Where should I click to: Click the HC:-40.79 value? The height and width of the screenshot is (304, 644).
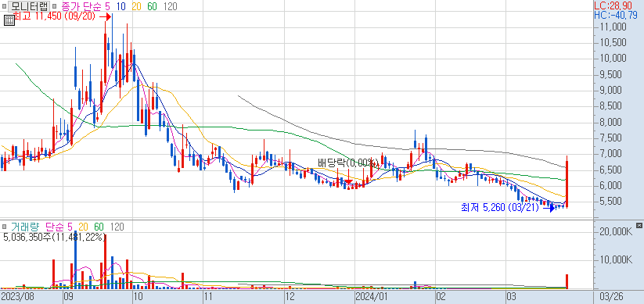pos(616,15)
